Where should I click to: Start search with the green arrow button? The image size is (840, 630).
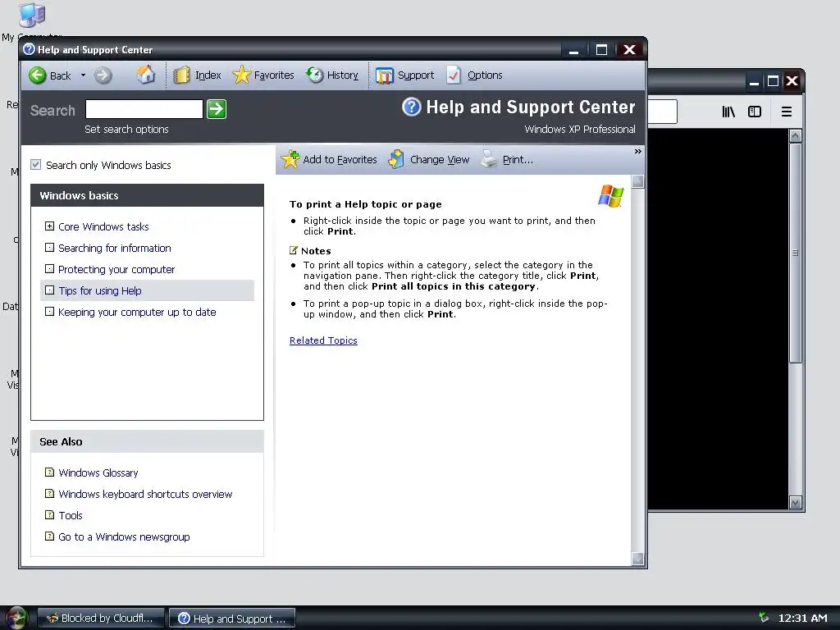[x=217, y=109]
